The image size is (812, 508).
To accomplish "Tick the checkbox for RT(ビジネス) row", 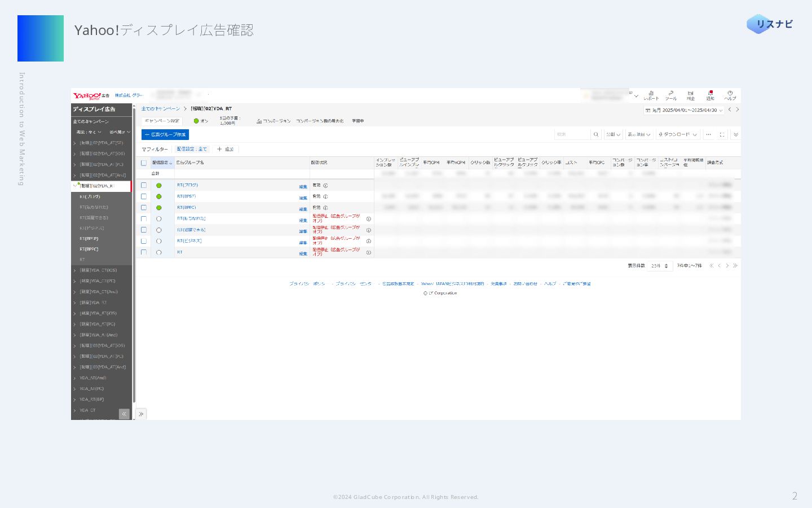I will pyautogui.click(x=144, y=241).
